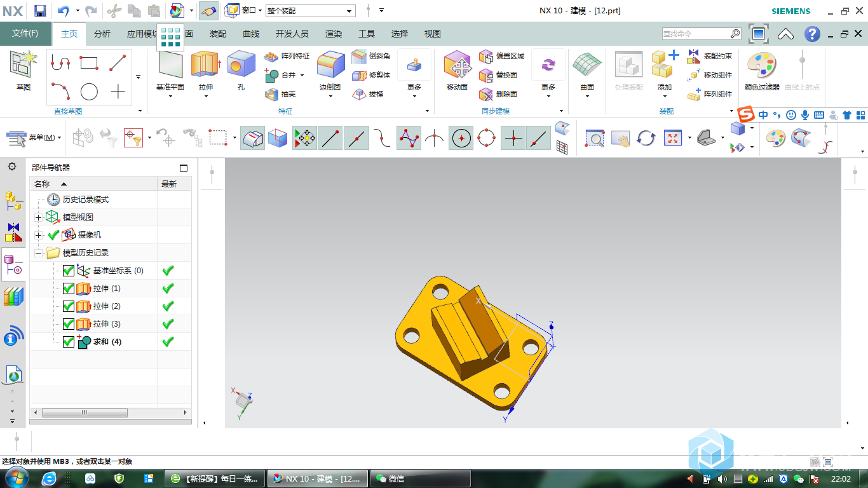
Task: Toggle checkbox for 求和 (4)
Action: pos(69,342)
